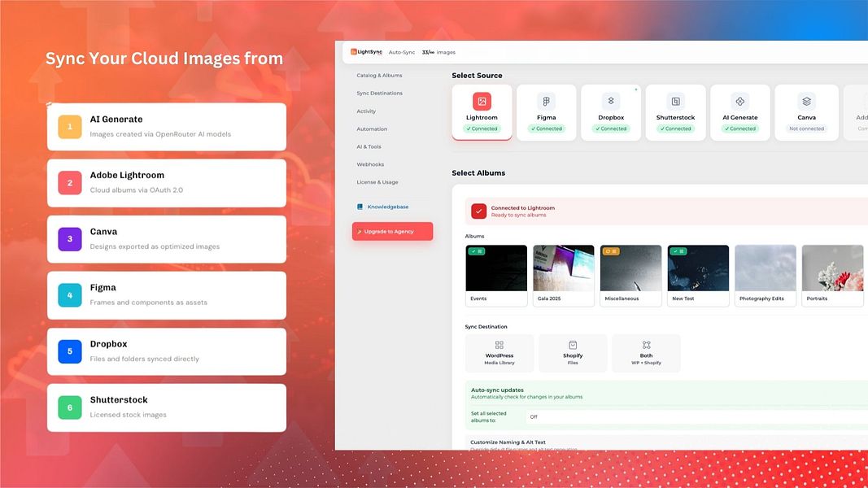
Task: Open License & Usage in the sidebar
Action: click(x=377, y=182)
